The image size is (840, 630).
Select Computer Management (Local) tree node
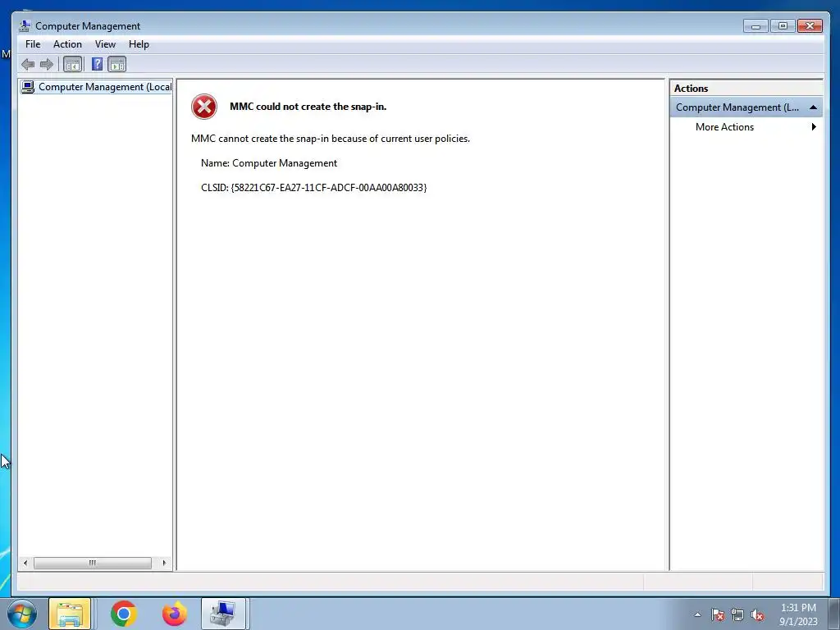pyautogui.click(x=97, y=87)
